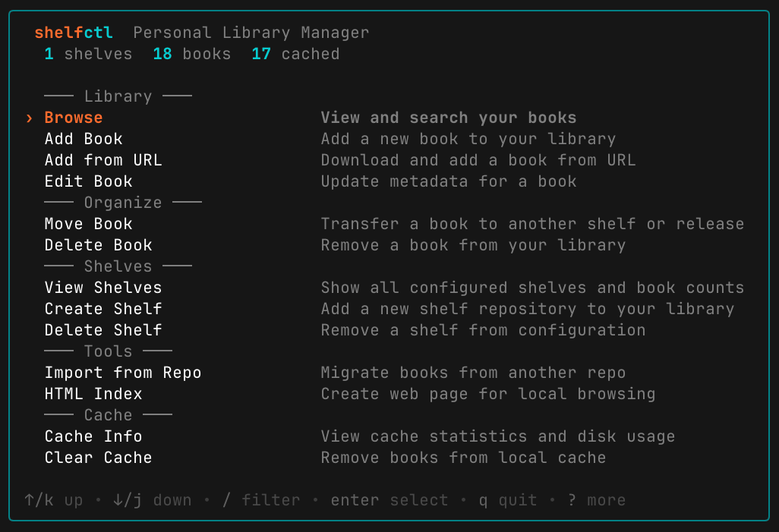Open Add Book entry
The image size is (779, 532).
pos(84,139)
